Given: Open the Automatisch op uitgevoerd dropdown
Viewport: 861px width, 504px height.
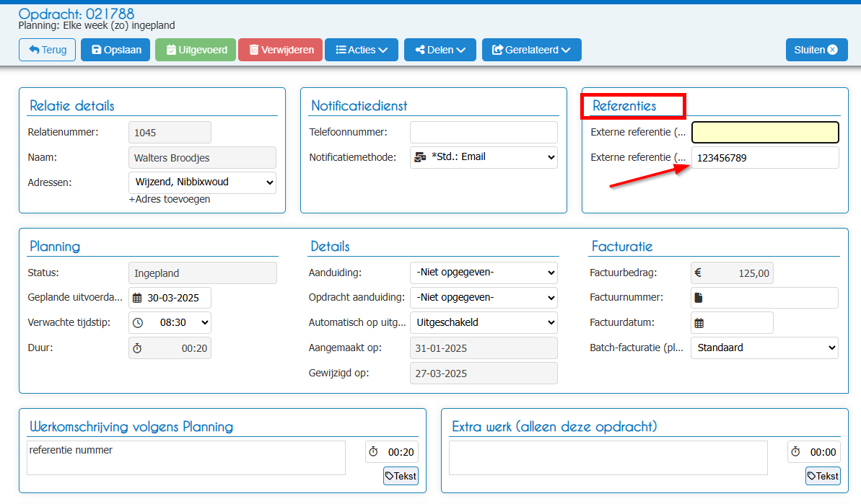Looking at the screenshot, I should tap(484, 323).
